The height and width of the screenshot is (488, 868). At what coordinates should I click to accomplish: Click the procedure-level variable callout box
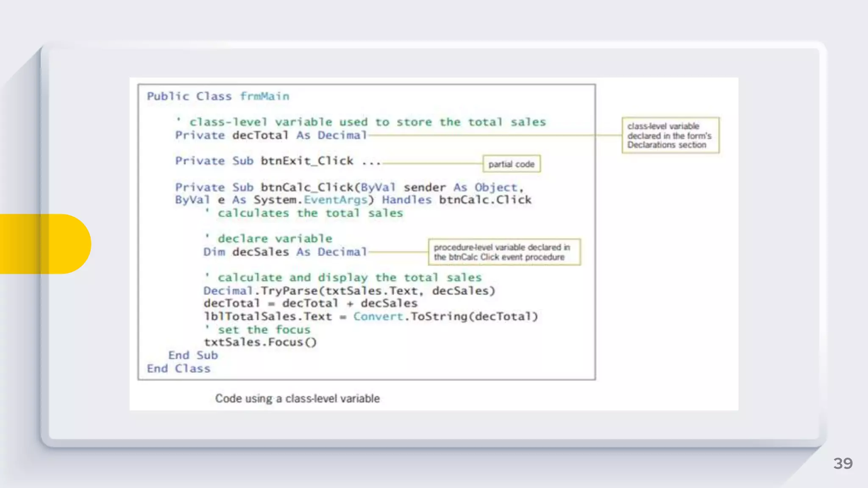coord(504,252)
